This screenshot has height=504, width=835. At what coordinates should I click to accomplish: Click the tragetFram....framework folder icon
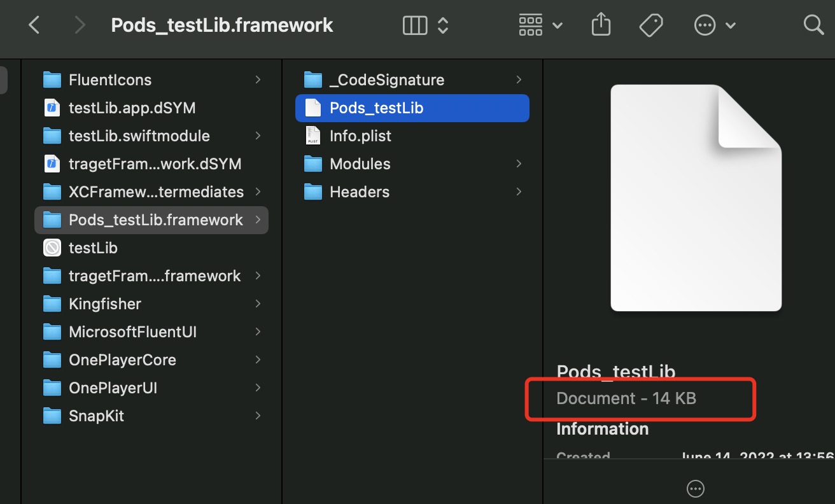click(x=52, y=276)
